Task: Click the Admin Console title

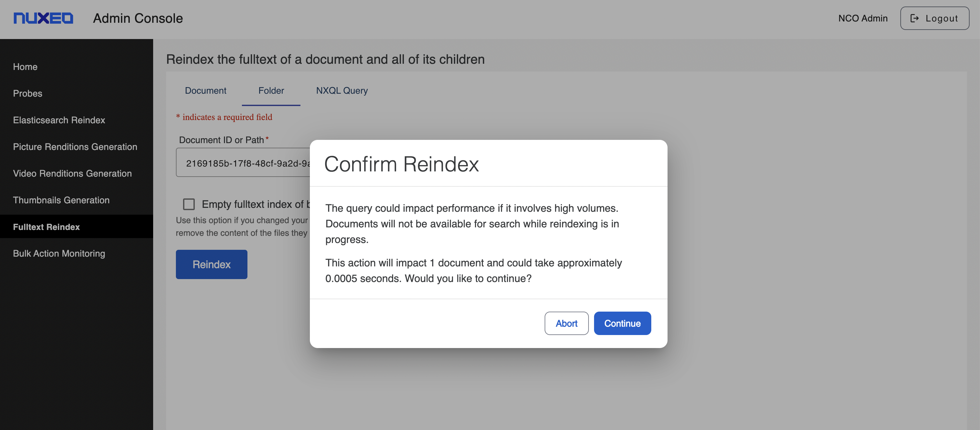Action: (x=138, y=18)
